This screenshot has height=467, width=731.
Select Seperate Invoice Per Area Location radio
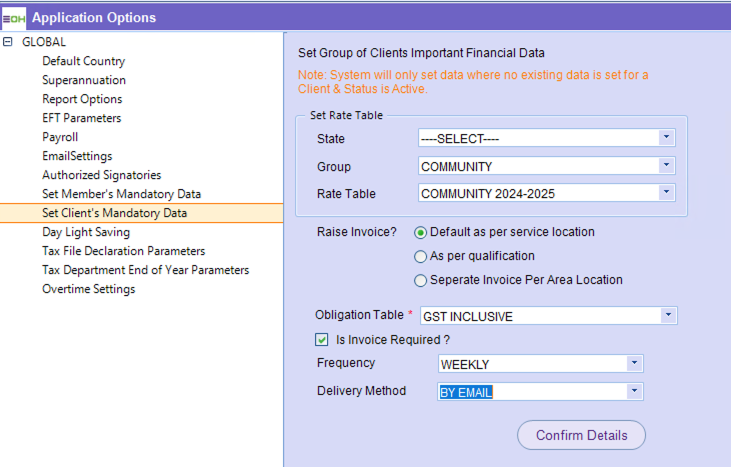click(x=421, y=280)
